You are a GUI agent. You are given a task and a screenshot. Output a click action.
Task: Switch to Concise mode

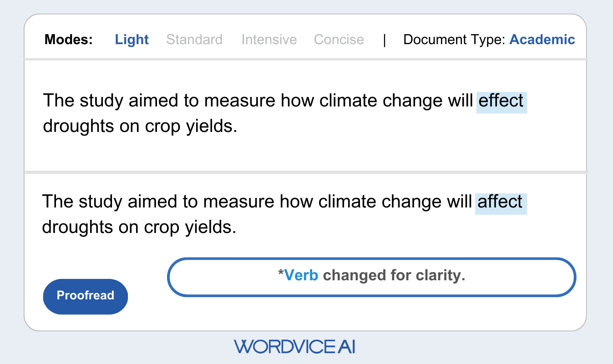339,40
